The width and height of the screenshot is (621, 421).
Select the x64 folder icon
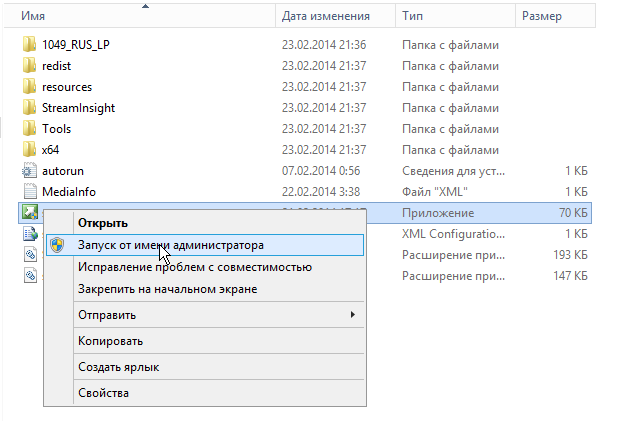click(29, 150)
